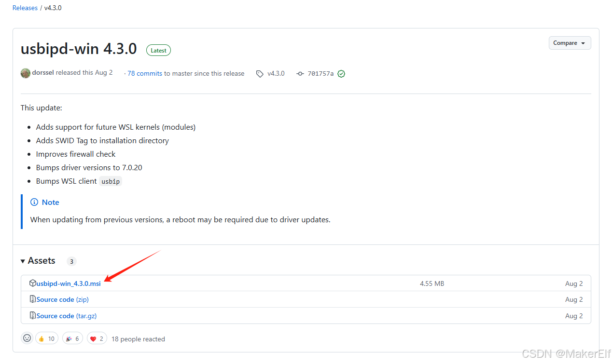This screenshot has height=364, width=613.
Task: Click the commit icon beside 701757a
Action: (x=300, y=74)
